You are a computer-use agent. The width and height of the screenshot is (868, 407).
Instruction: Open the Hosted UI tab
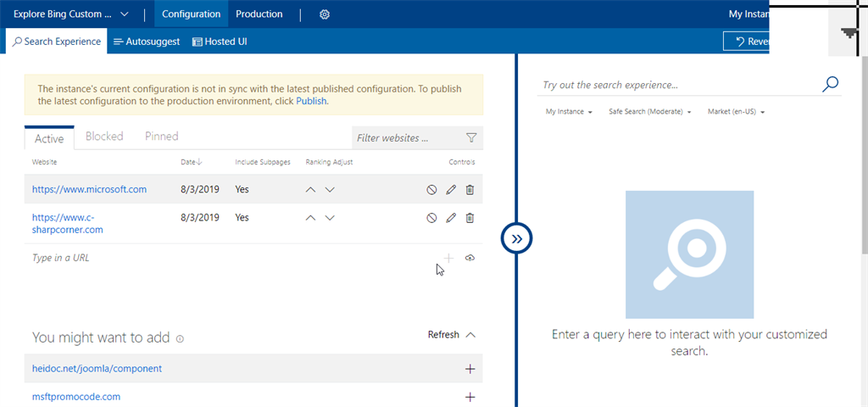tap(220, 42)
